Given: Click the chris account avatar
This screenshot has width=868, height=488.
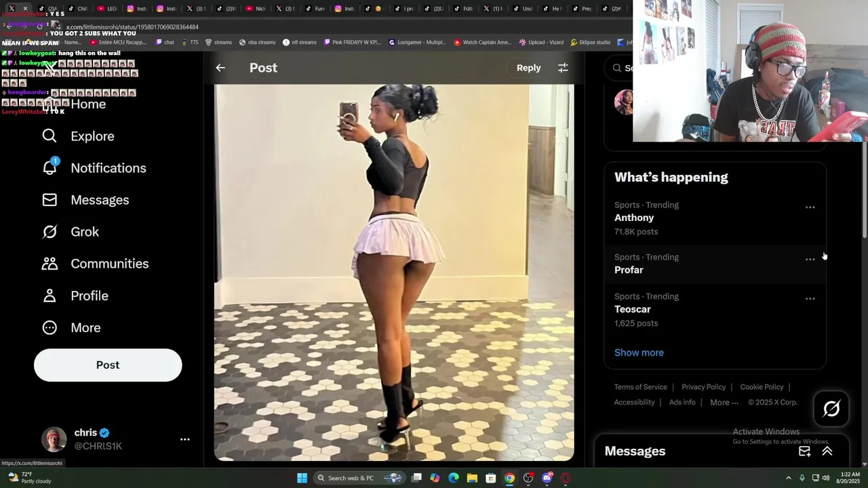Looking at the screenshot, I should click(54, 439).
